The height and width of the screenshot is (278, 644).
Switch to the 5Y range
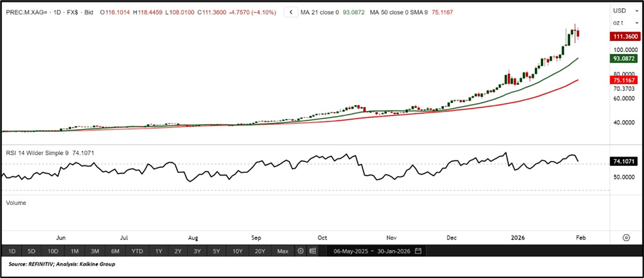pos(217,251)
